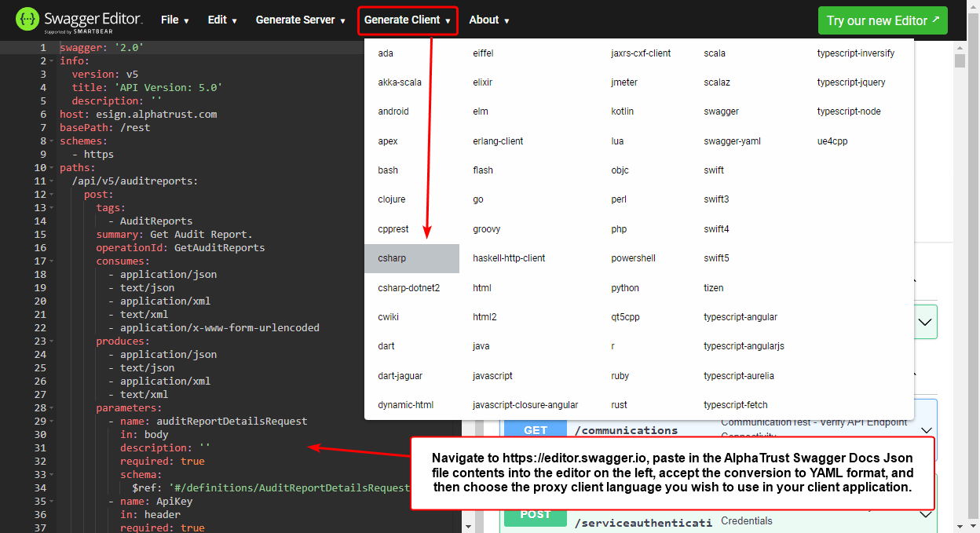980x533 pixels.
Task: Select groovy client generator
Action: [x=487, y=229]
